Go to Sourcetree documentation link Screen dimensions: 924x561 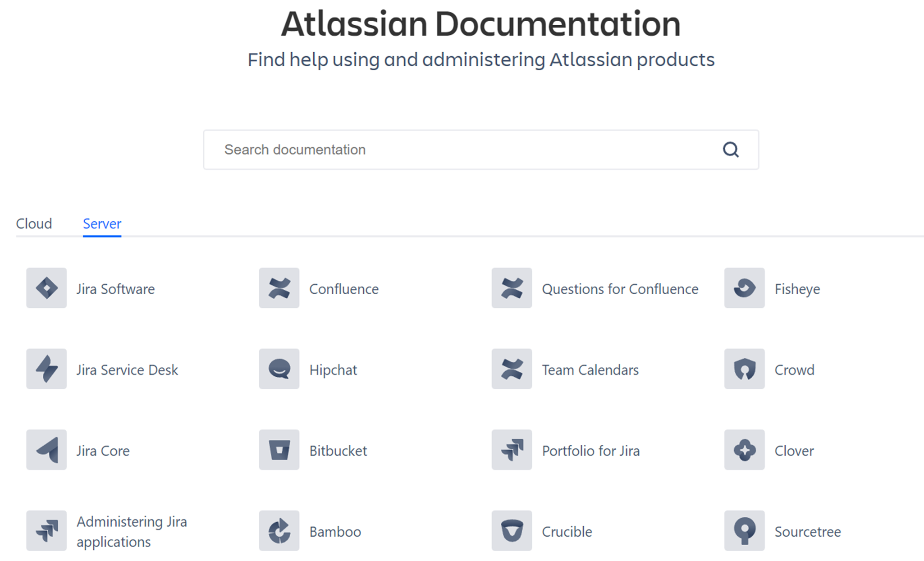point(808,532)
